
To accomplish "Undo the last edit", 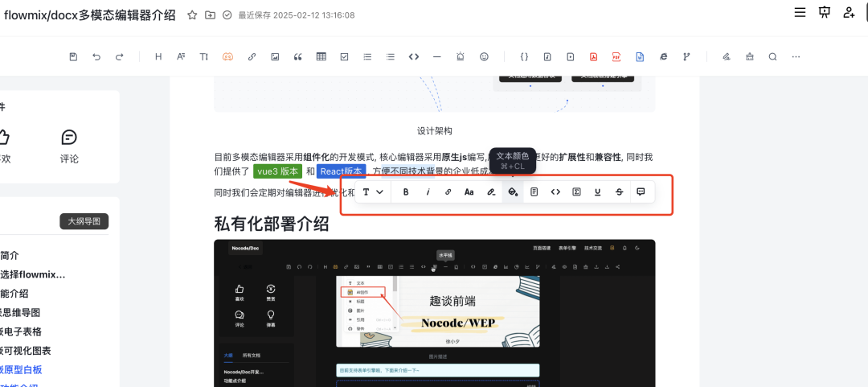I will 96,56.
